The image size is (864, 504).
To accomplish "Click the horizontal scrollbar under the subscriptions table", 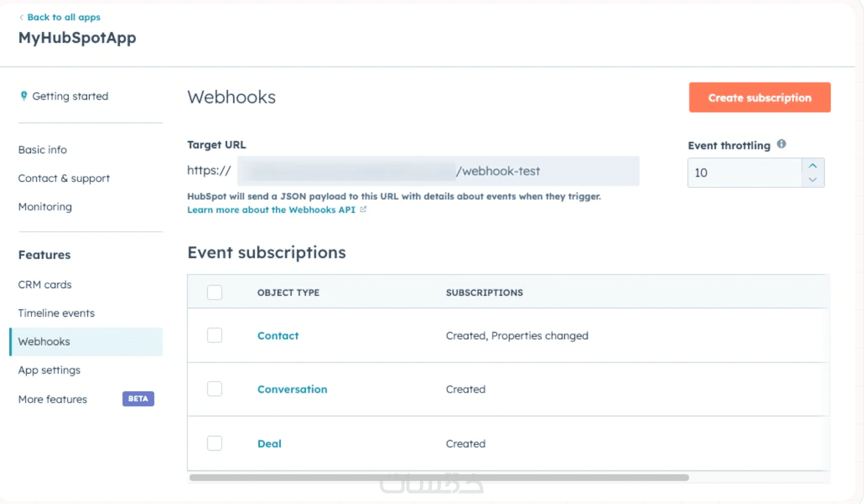I will [439, 477].
